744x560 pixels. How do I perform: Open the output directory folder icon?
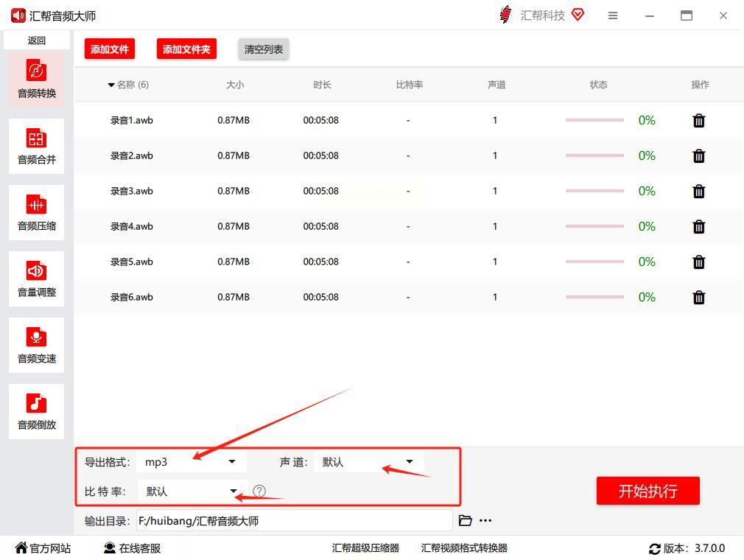click(x=465, y=521)
